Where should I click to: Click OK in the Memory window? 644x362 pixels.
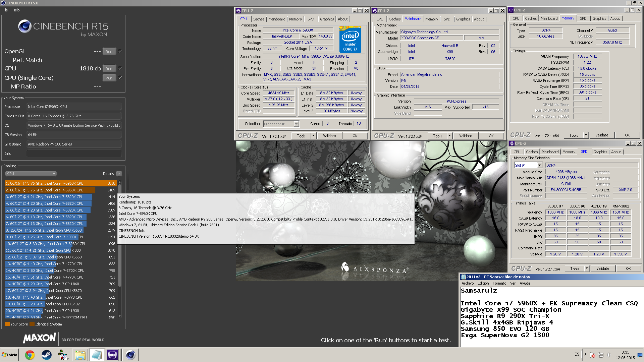click(627, 135)
